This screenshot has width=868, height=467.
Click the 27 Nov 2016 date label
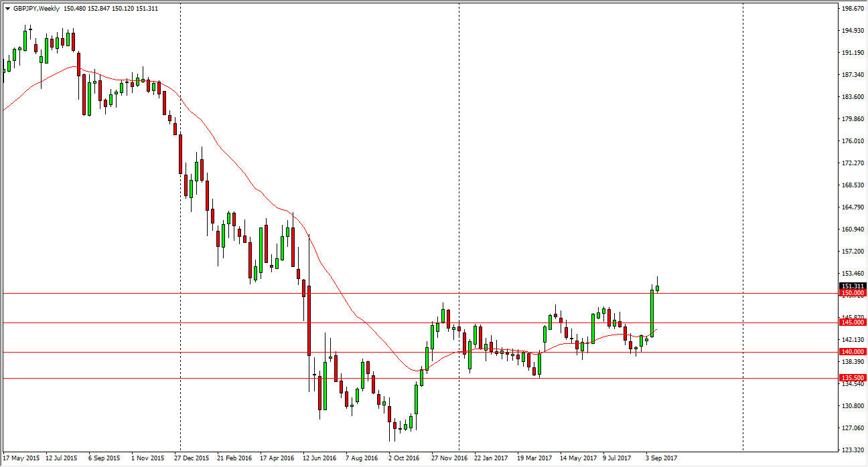(448, 458)
